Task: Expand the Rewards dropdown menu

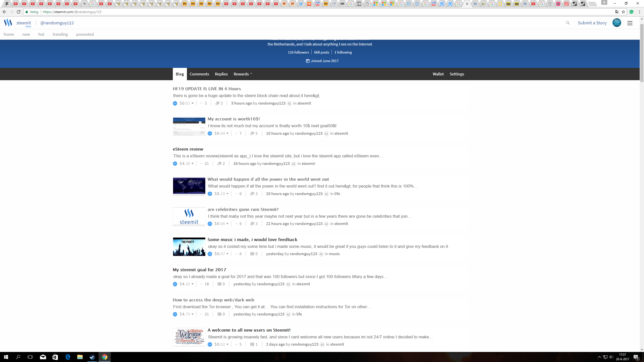Action: tap(243, 74)
